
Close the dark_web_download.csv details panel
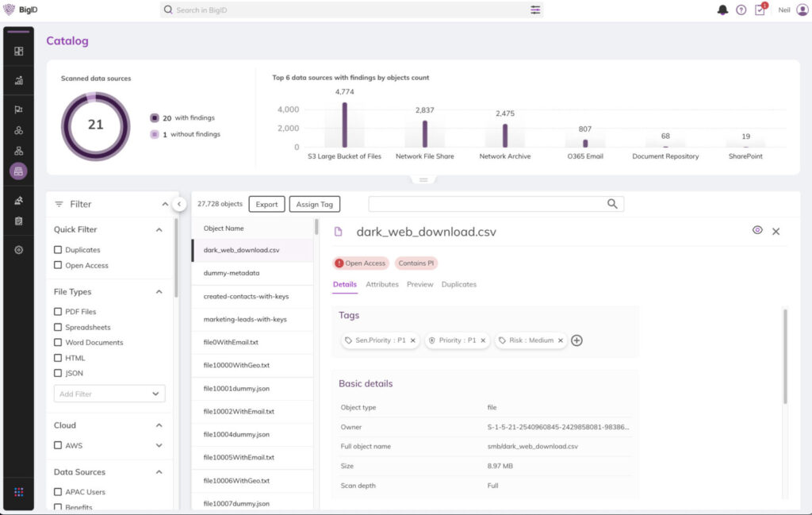click(776, 231)
